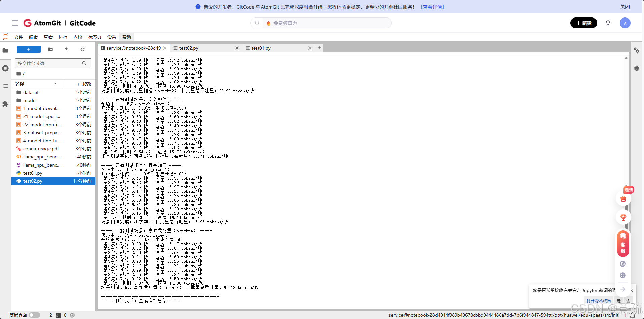Open the file browser sidebar tab

pos(5,50)
